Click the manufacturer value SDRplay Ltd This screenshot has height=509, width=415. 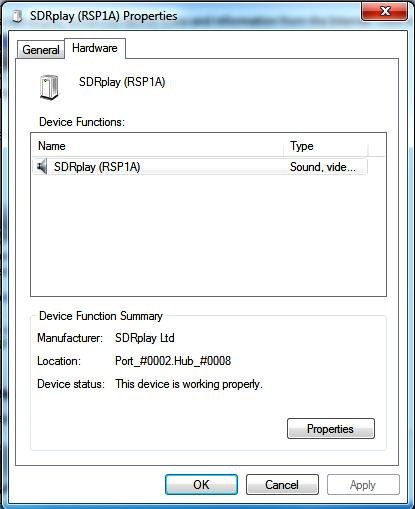pyautogui.click(x=145, y=338)
